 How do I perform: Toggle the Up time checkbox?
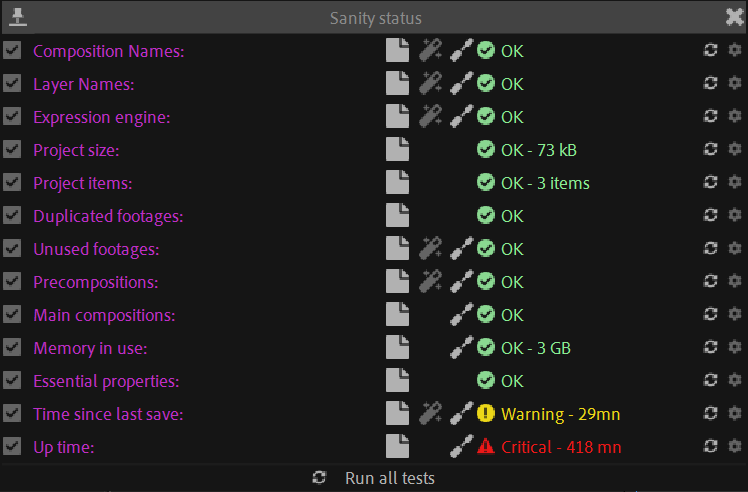[x=12, y=447]
